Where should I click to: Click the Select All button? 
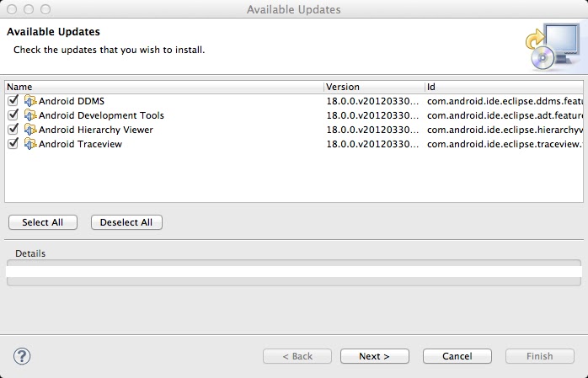(x=43, y=222)
